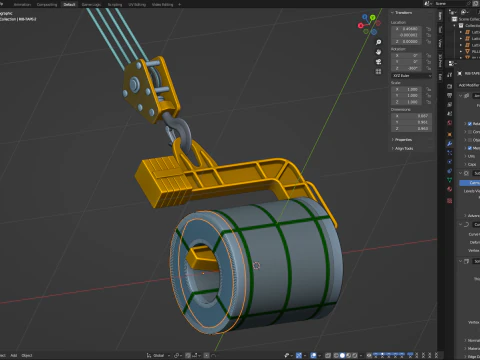This screenshot has width=480, height=360.
Task: Toggle lock on Rotation Z
Action: tap(429, 68)
